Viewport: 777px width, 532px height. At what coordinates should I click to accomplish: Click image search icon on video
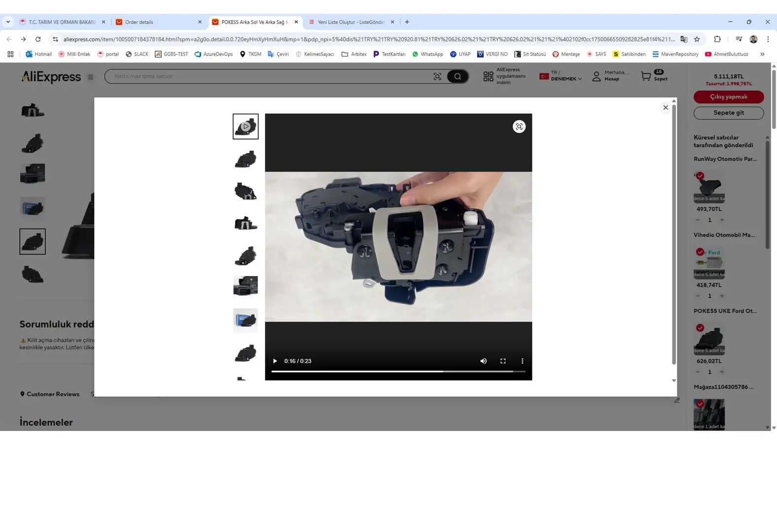pos(519,127)
